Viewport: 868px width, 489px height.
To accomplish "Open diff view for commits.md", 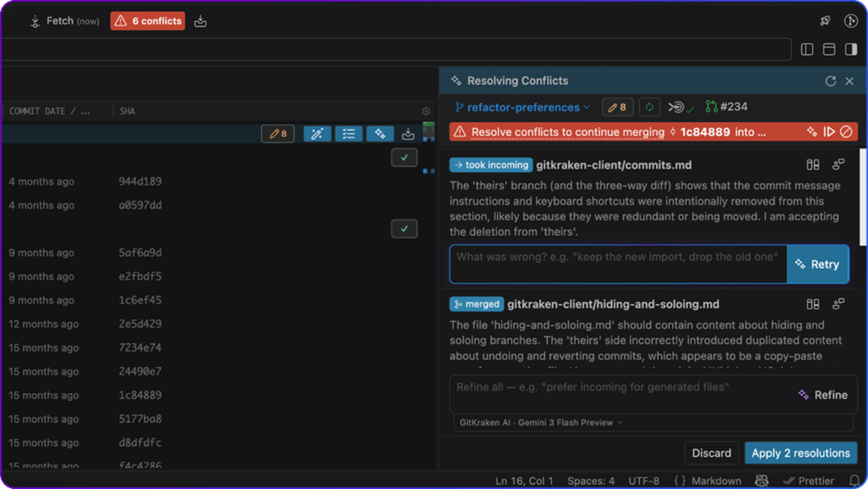I will [x=813, y=165].
